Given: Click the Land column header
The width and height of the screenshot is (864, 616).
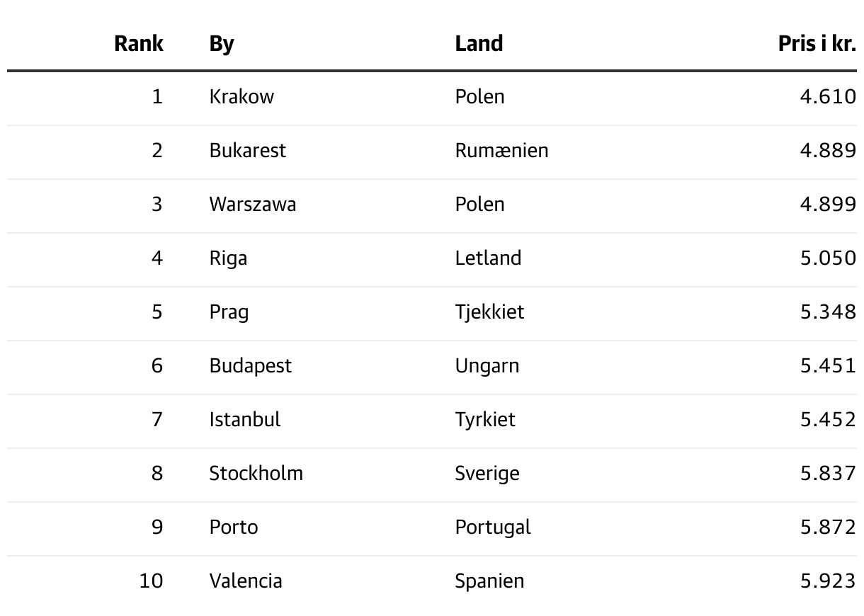Looking at the screenshot, I should click(479, 44).
